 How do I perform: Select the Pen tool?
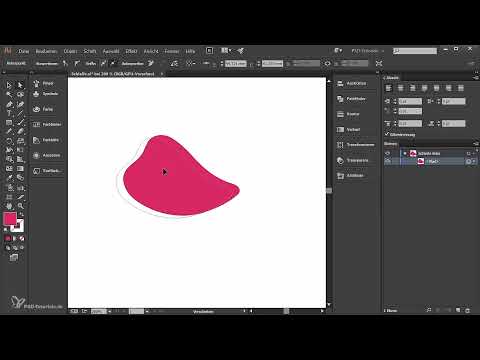point(9,104)
